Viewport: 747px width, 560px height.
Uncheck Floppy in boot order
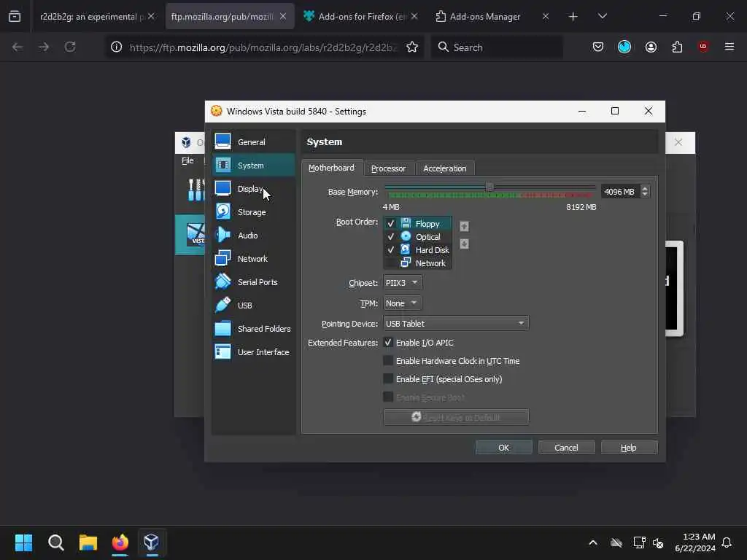391,223
